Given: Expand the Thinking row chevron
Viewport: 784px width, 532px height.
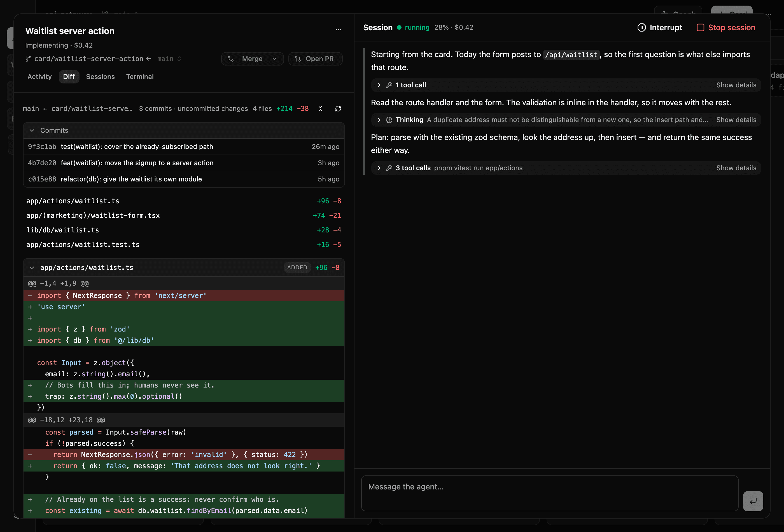Looking at the screenshot, I should [x=379, y=120].
